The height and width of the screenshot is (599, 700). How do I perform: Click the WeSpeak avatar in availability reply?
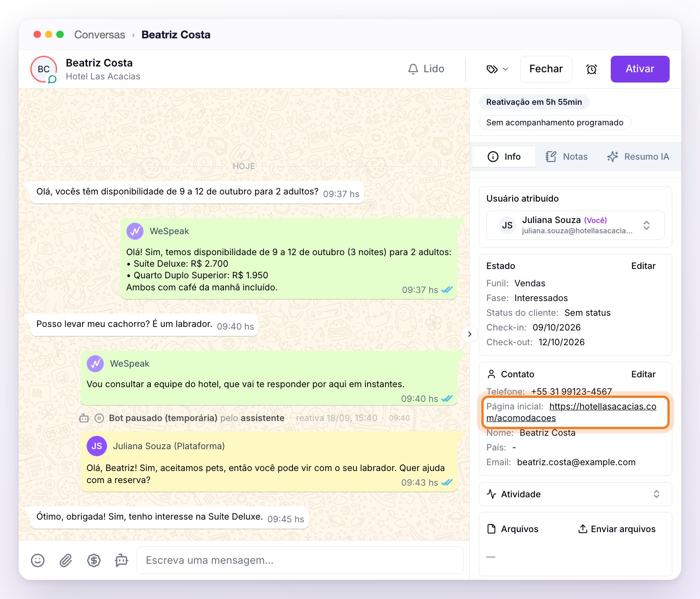click(135, 231)
